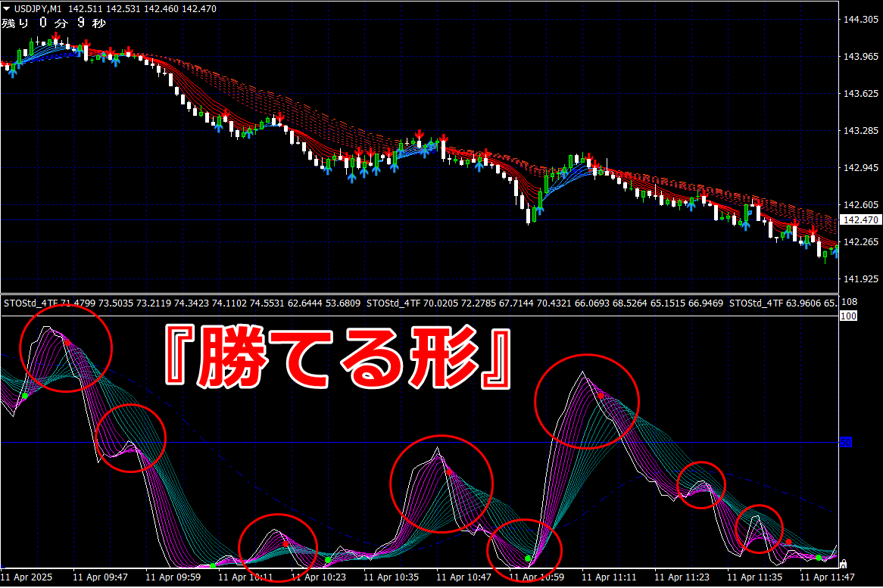This screenshot has width=883, height=588.
Task: Click the red dot near 11 Apr 11:35
Action: pos(788,542)
